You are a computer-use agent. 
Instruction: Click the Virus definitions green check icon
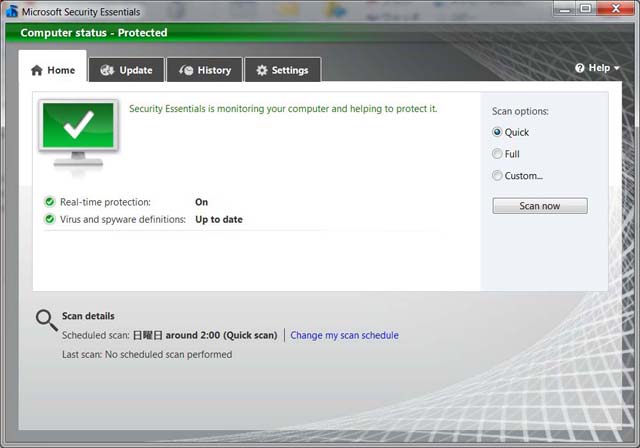[x=50, y=219]
